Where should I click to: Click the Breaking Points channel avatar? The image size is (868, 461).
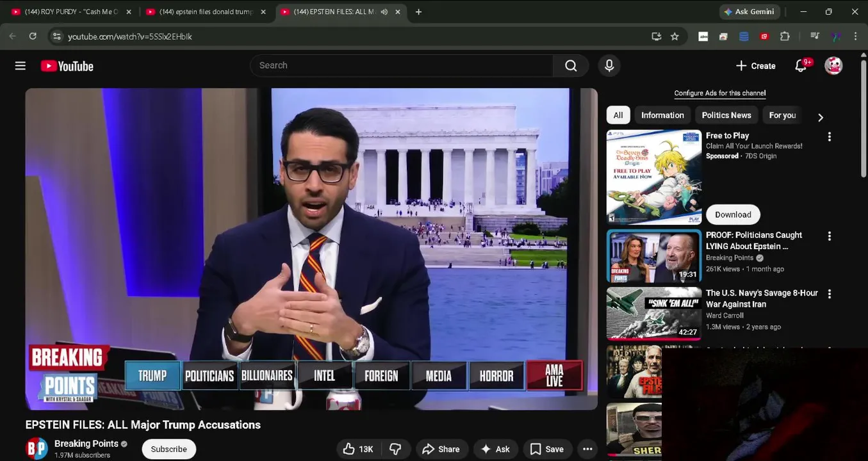pos(37,449)
